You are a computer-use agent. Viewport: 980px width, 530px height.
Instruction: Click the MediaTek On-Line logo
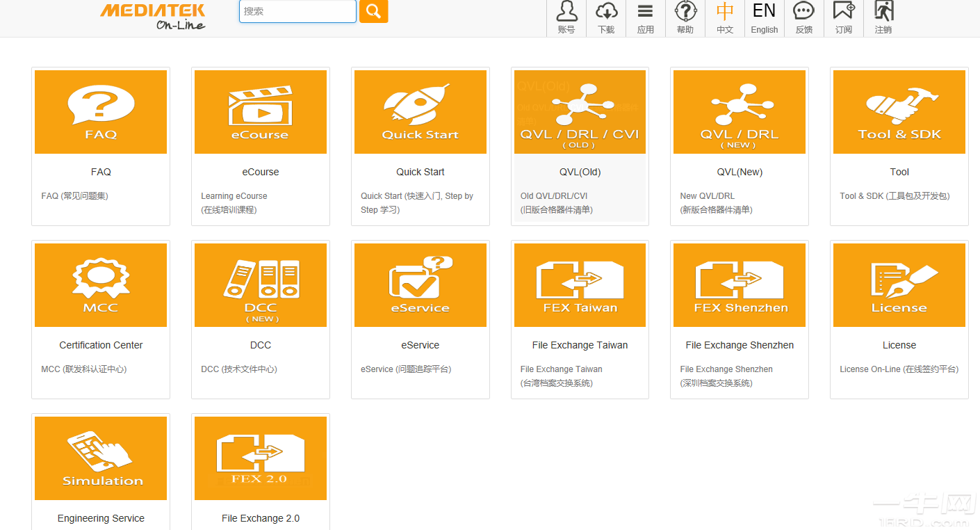coord(153,17)
